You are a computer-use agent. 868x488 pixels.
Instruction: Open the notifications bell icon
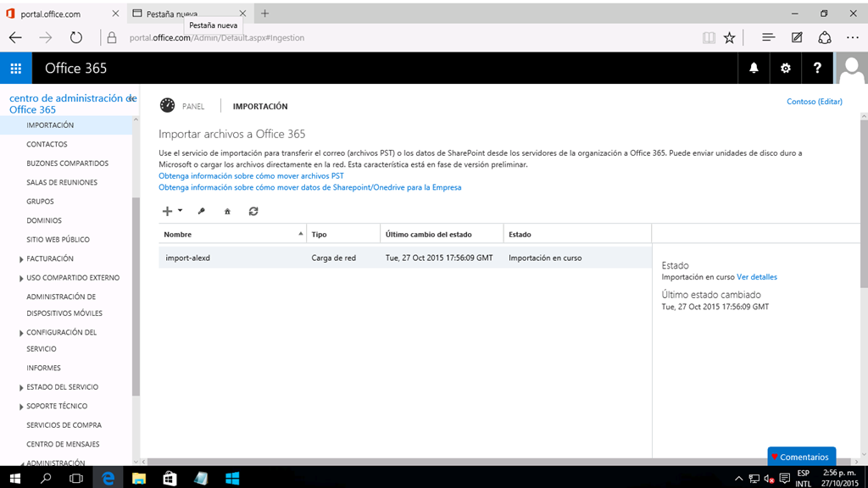[x=754, y=68]
